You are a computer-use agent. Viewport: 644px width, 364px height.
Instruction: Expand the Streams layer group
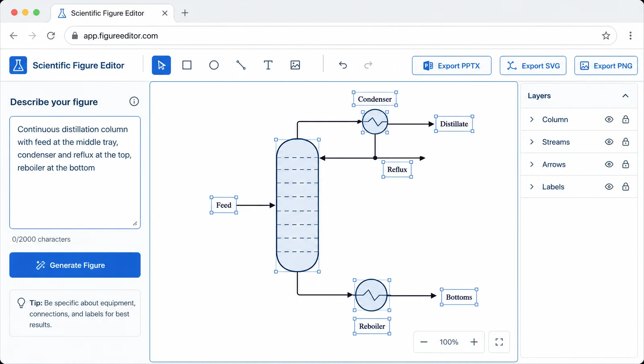[x=532, y=142]
